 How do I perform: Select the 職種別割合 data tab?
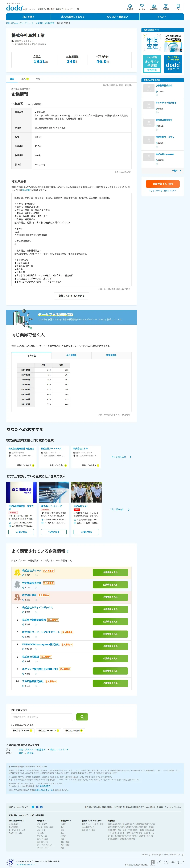[111, 356]
